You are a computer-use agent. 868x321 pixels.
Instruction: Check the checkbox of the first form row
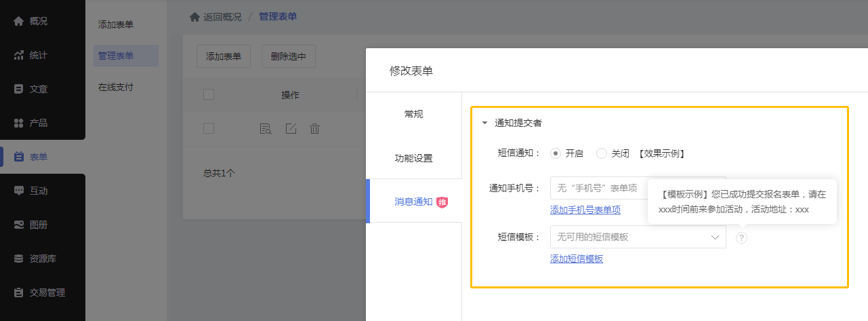209,128
